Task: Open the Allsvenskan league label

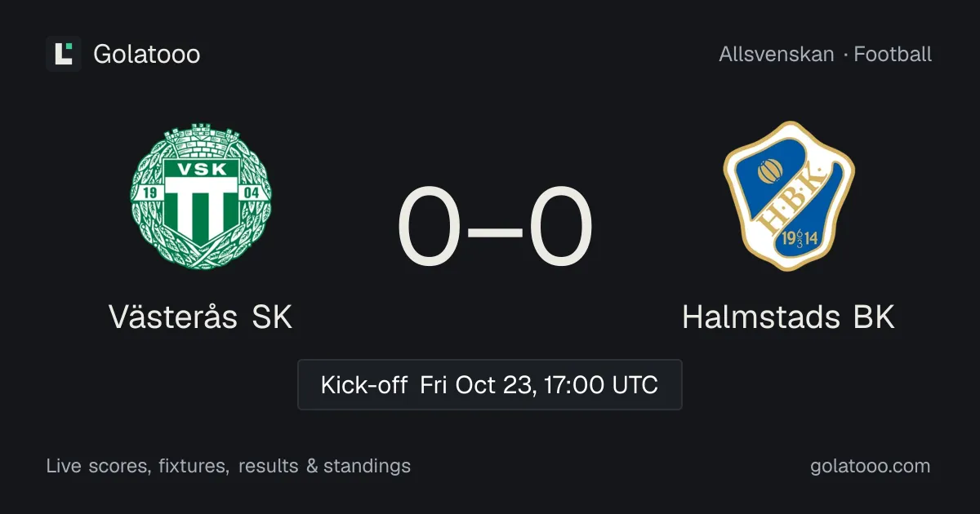Action: coord(777,55)
